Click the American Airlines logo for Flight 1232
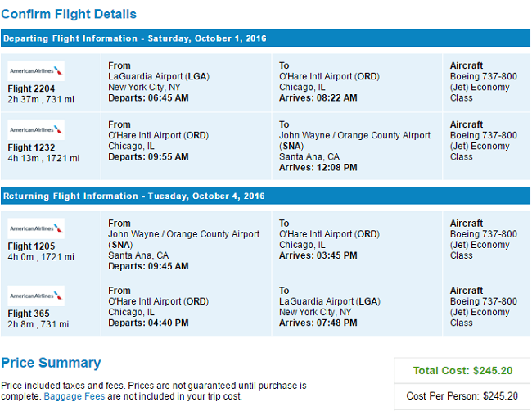532x411 pixels. [x=36, y=129]
